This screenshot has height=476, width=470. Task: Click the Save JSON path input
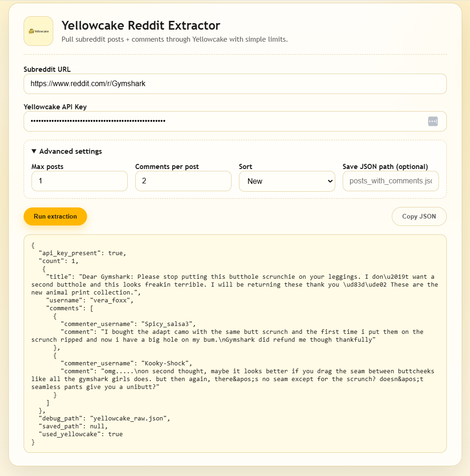coord(390,181)
